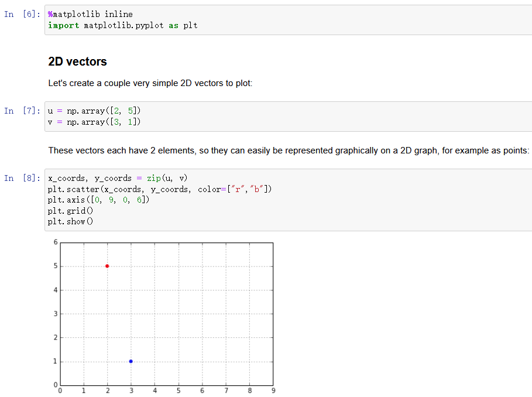This screenshot has width=532, height=397.
Task: Click the x_coords, y_coords = zip(u, v) line
Action: coord(117,178)
